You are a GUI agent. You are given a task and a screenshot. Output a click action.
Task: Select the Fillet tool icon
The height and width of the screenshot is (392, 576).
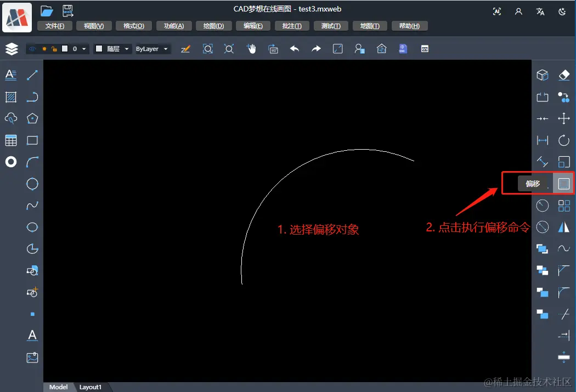(564, 293)
